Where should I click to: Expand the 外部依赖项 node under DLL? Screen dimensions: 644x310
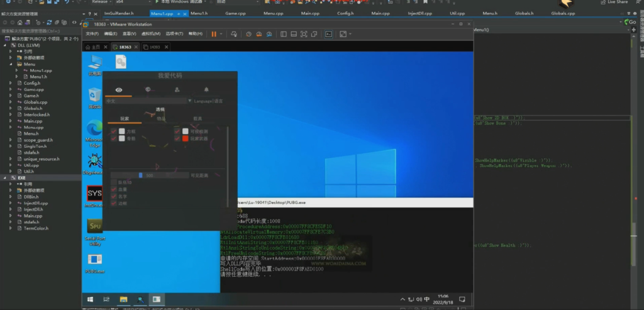pos(11,58)
